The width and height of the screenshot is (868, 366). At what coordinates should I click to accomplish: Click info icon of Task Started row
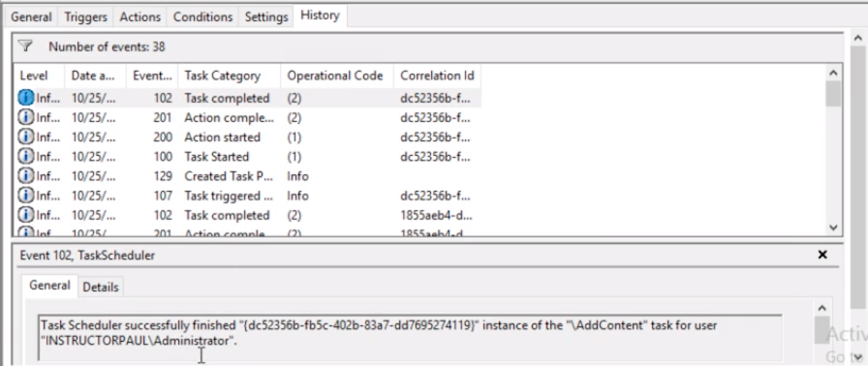[x=26, y=157]
